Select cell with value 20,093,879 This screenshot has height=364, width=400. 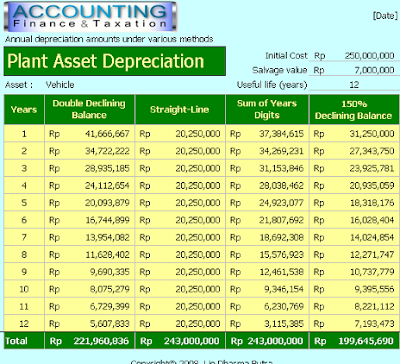[89, 203]
